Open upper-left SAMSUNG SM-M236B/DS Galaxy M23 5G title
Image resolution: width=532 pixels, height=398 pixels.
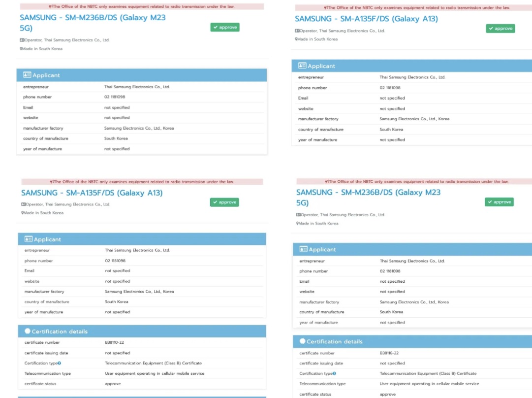pos(93,23)
